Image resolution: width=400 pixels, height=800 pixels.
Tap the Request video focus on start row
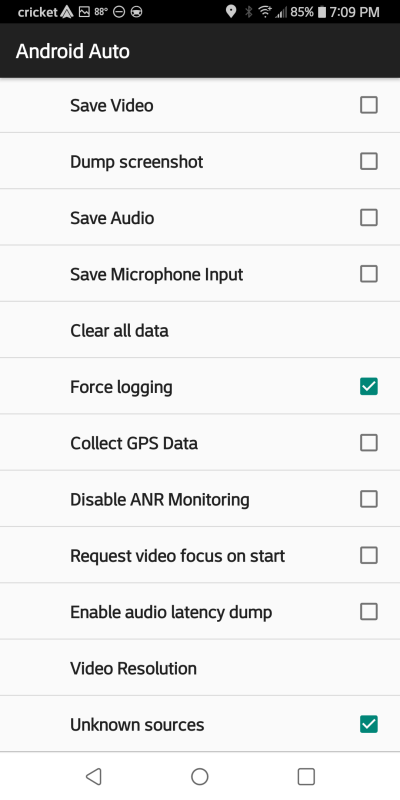pyautogui.click(x=200, y=555)
